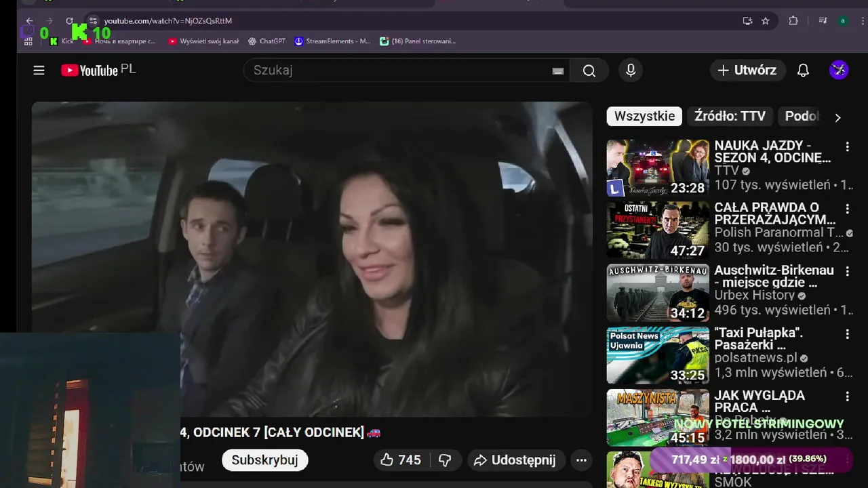868x488 pixels.
Task: Open the StreamElements bookmark
Action: coord(332,41)
